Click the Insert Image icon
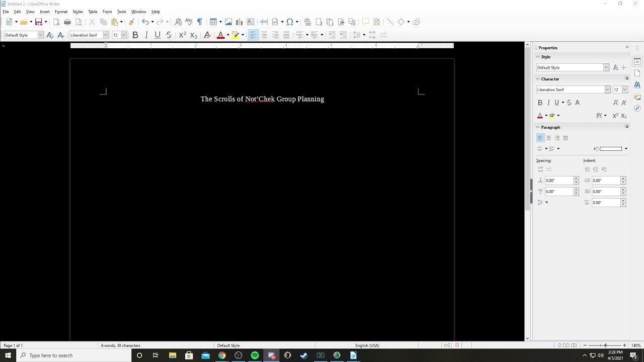 click(x=228, y=22)
